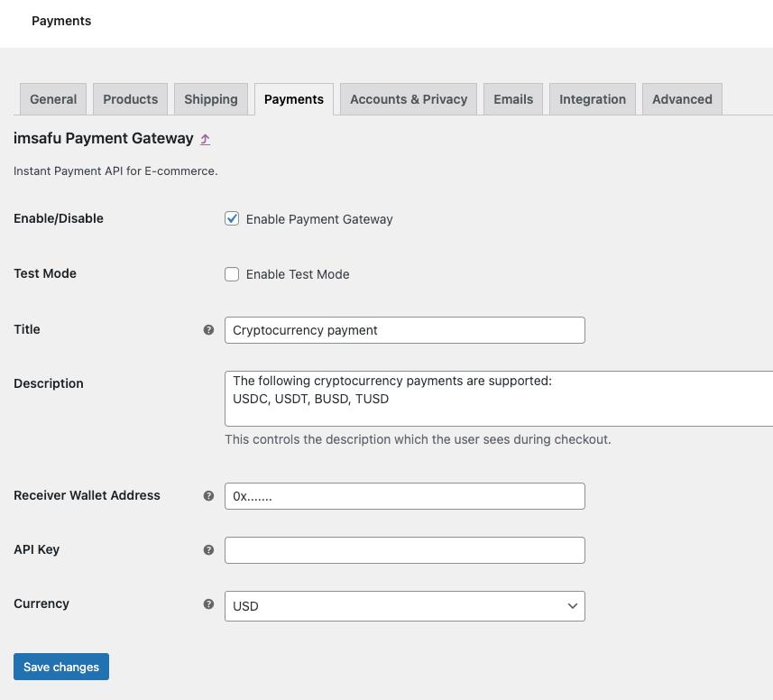This screenshot has width=773, height=700.
Task: Go to the Advanced tab
Action: pos(682,99)
